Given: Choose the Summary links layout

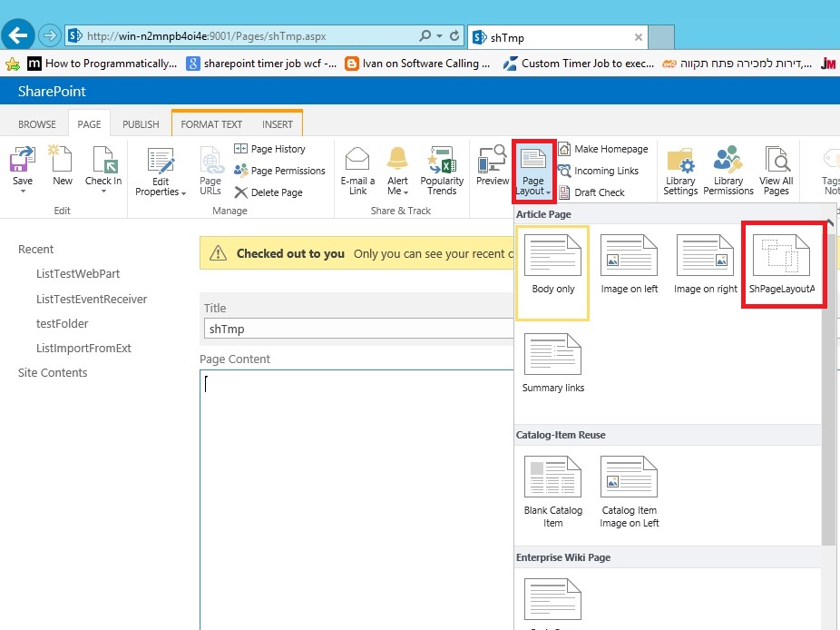Looking at the screenshot, I should click(x=552, y=363).
